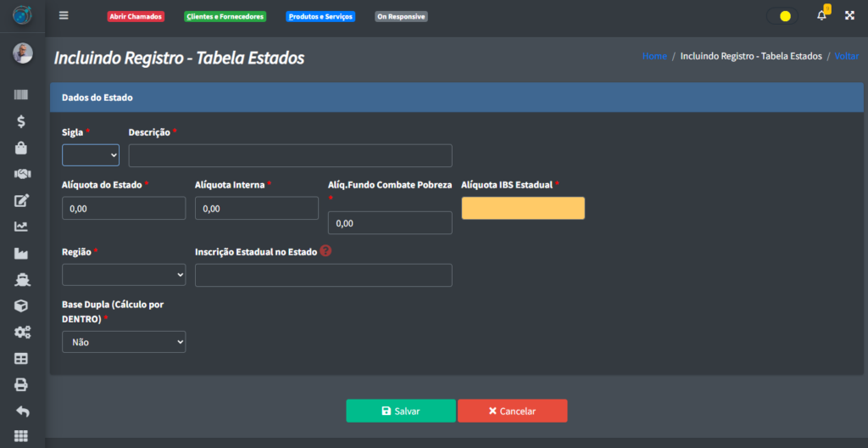Image resolution: width=868 pixels, height=448 pixels.
Task: Open the barcode icon in sidebar
Action: pyautogui.click(x=22, y=96)
